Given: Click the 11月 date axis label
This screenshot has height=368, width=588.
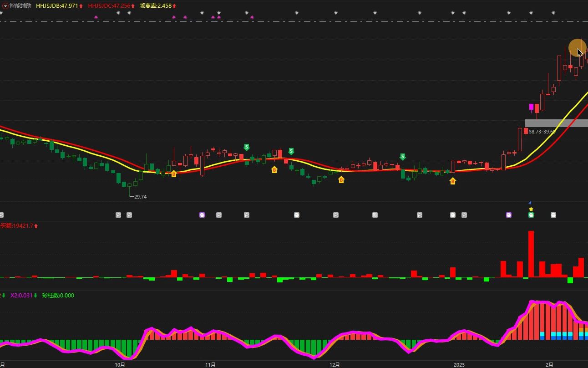Looking at the screenshot, I should tap(210, 365).
